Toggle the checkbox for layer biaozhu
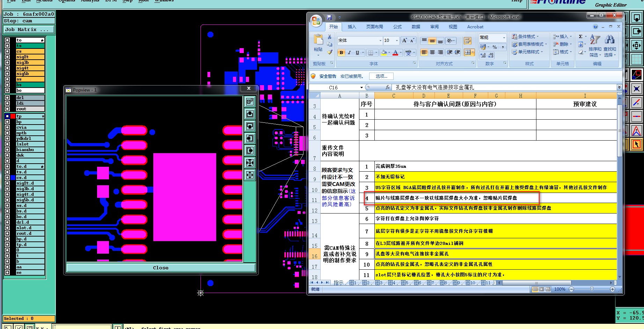The height and width of the screenshot is (329, 644). [x=7, y=150]
